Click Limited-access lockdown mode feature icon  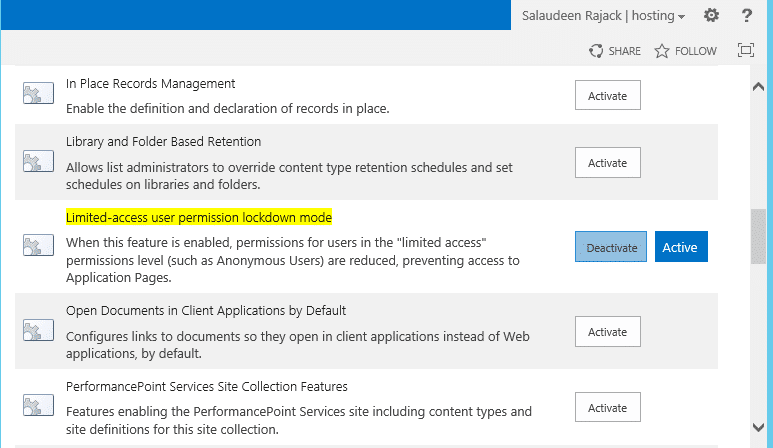pyautogui.click(x=38, y=245)
